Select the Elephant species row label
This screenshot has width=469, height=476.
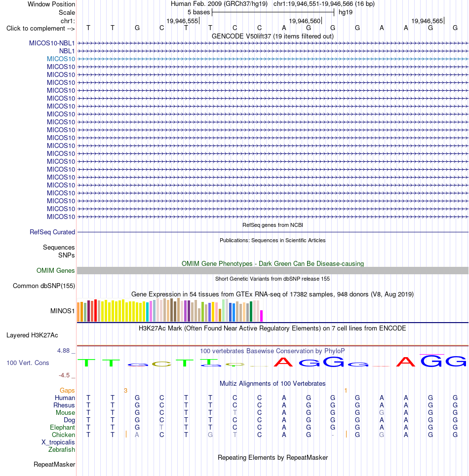(x=62, y=428)
